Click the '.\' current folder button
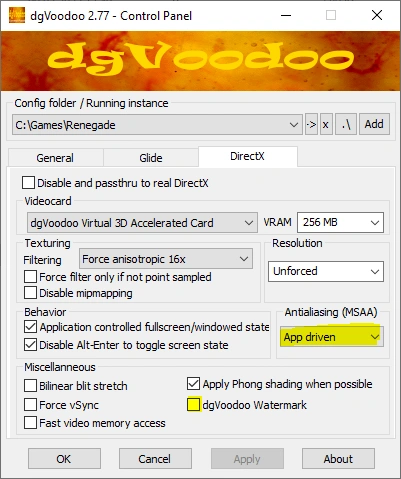401x479 pixels. [x=346, y=125]
